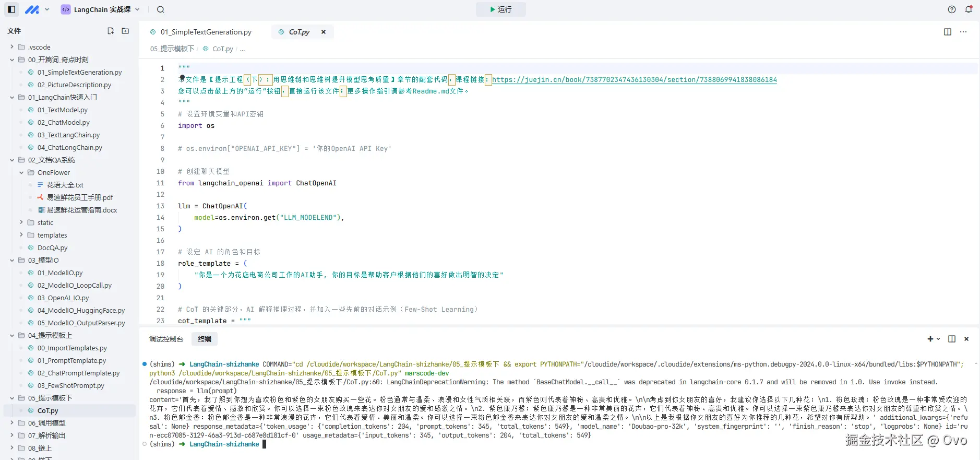This screenshot has width=980, height=460.
Task: Open the help question mark icon
Action: coord(952,9)
